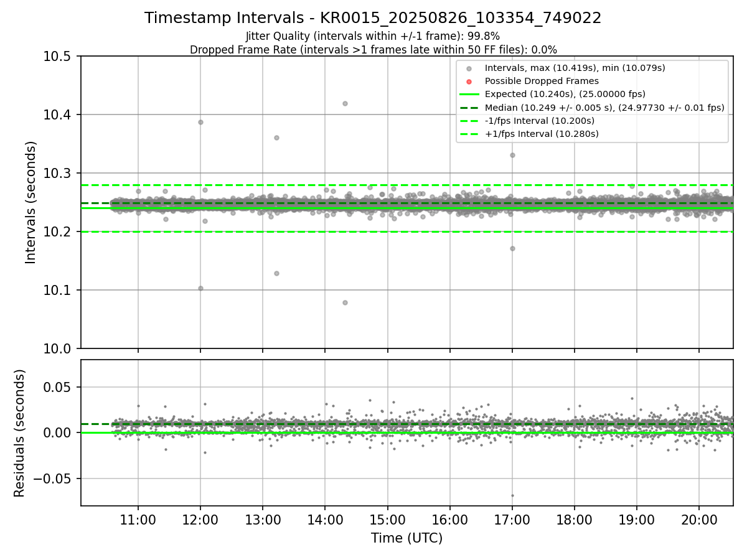The image size is (747, 560).
Task: Click the lowest residual point near −0.07
Action: (x=512, y=496)
